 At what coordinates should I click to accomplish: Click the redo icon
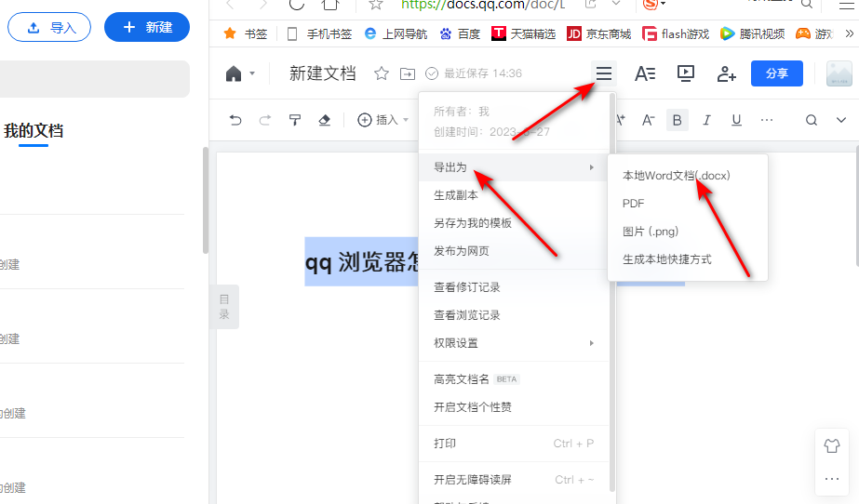point(265,120)
